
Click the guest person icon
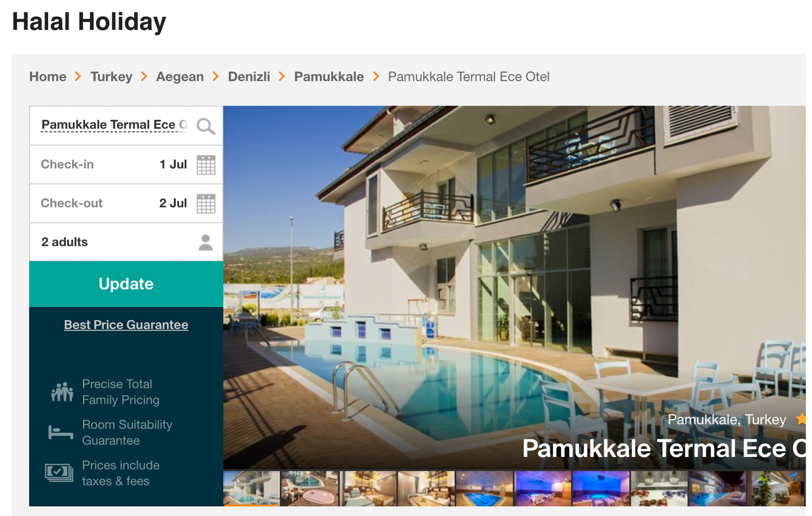pyautogui.click(x=206, y=243)
